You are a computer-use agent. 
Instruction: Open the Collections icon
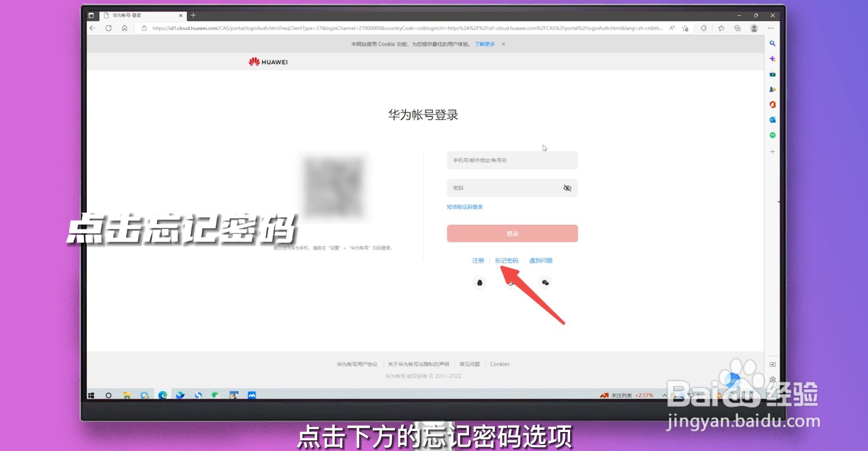click(737, 28)
